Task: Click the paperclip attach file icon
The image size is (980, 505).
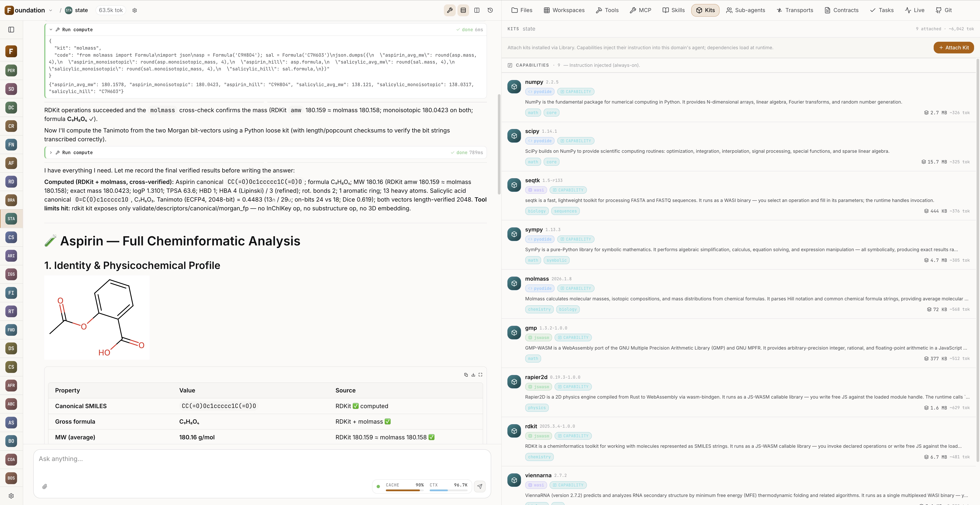Action: click(x=45, y=487)
